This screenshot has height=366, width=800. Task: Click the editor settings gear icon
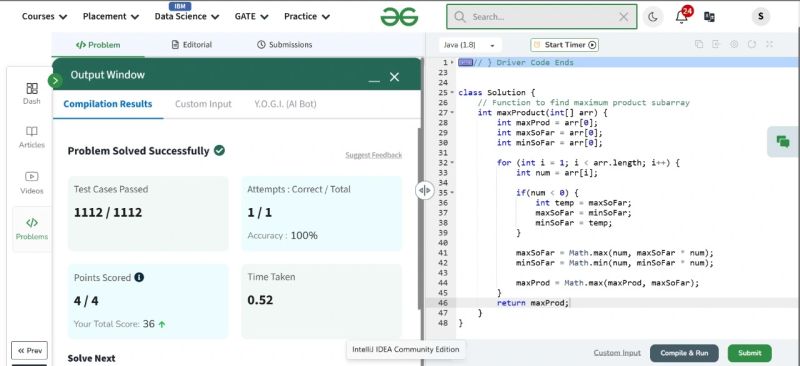click(x=734, y=44)
